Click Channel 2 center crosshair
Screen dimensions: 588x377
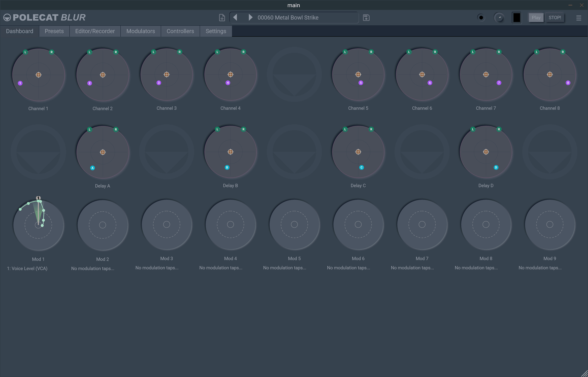pyautogui.click(x=103, y=75)
